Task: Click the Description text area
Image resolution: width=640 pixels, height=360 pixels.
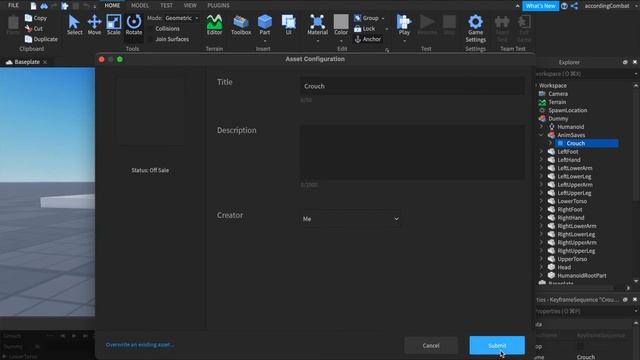Action: (412, 152)
